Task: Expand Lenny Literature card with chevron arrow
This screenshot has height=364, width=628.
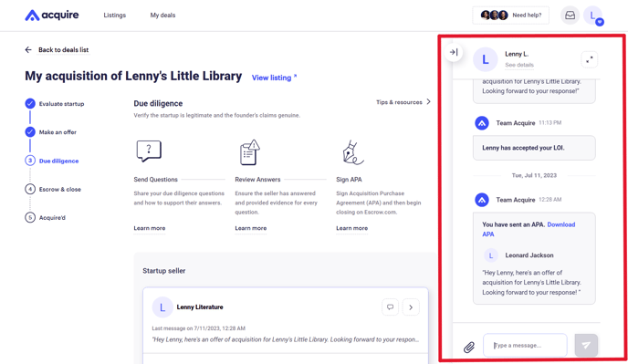Action: (411, 307)
